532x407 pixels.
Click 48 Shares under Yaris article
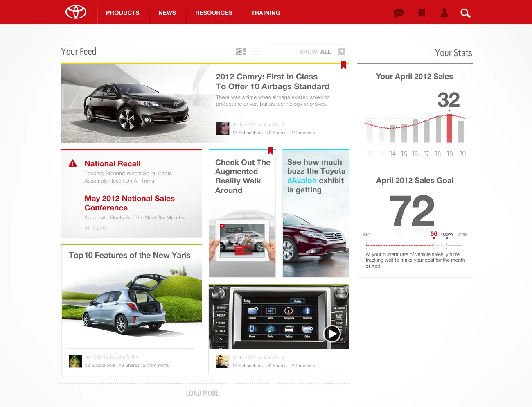pos(129,365)
